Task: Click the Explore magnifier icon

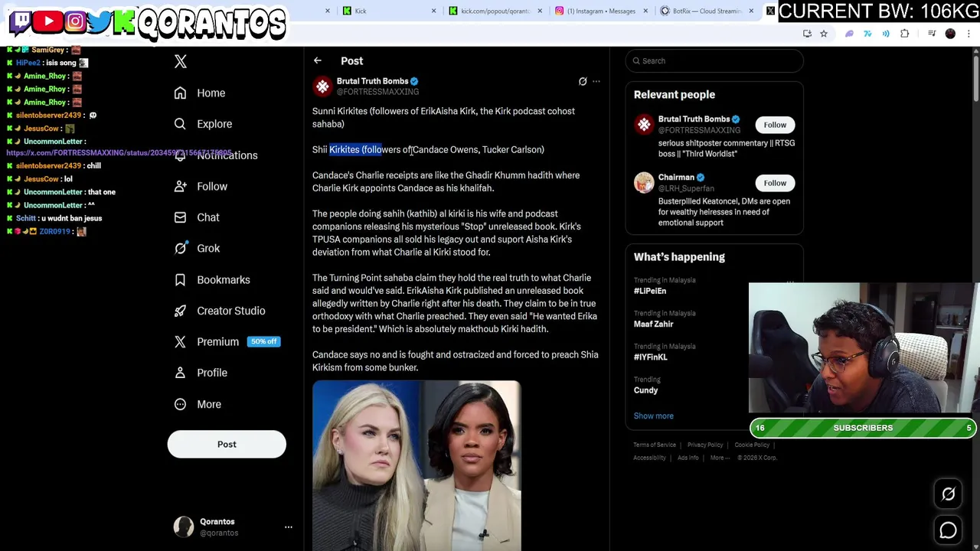Action: (x=180, y=124)
